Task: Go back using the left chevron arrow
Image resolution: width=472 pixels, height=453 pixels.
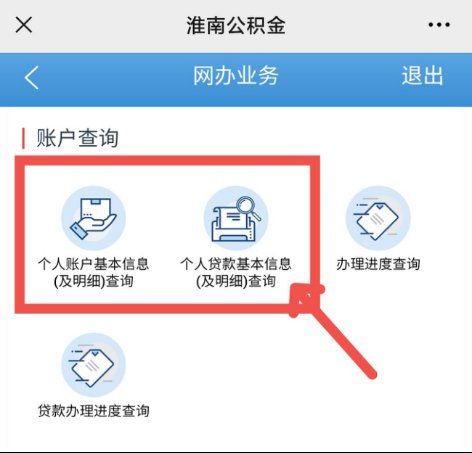Action: [32, 78]
